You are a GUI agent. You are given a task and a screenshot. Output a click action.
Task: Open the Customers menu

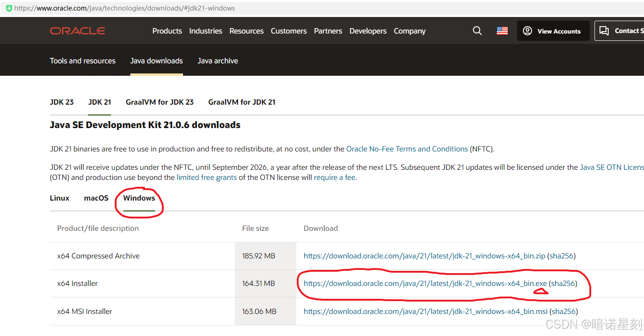pyautogui.click(x=289, y=31)
